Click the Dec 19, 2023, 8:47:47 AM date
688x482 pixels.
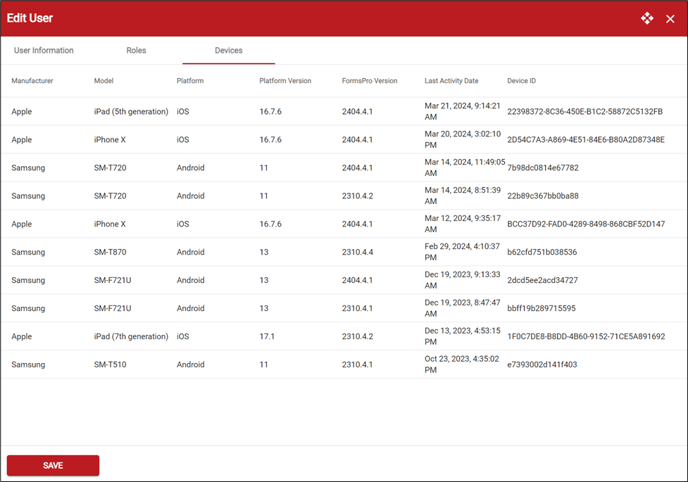pos(462,308)
